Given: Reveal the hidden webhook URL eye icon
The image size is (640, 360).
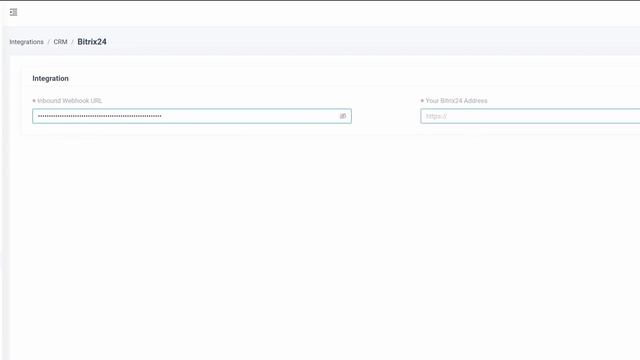Looking at the screenshot, I should [x=343, y=116].
